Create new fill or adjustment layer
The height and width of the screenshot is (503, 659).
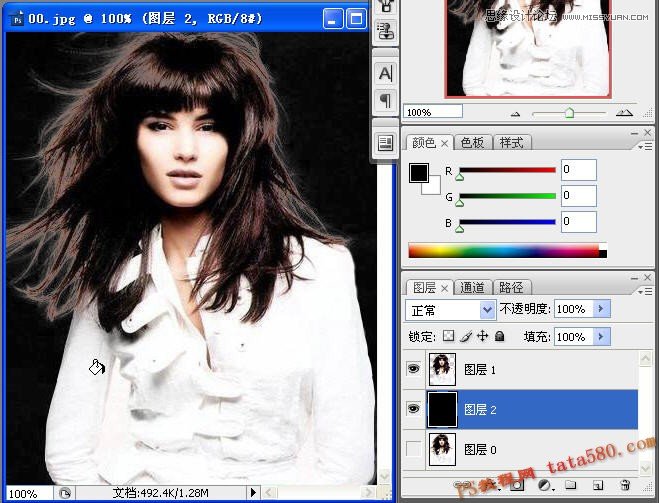(x=545, y=485)
